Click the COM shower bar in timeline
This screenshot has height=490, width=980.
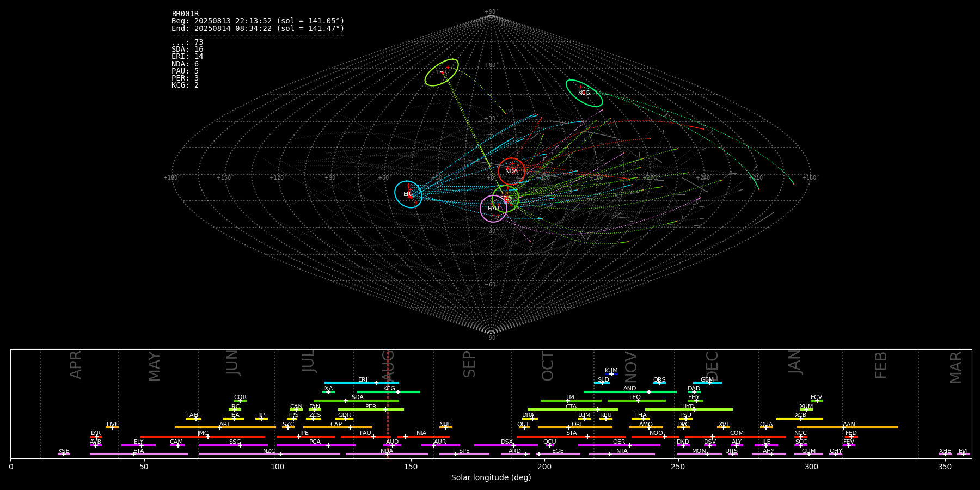click(736, 437)
